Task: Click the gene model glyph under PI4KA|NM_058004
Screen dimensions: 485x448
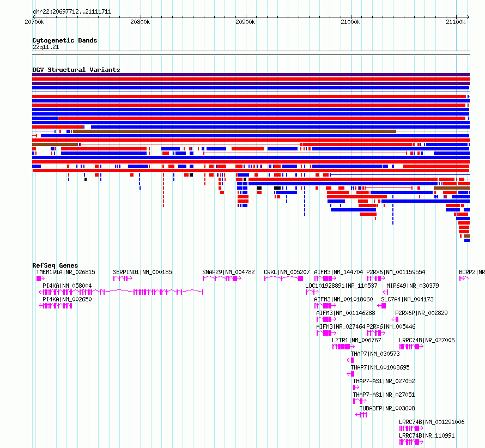Action: click(x=121, y=292)
